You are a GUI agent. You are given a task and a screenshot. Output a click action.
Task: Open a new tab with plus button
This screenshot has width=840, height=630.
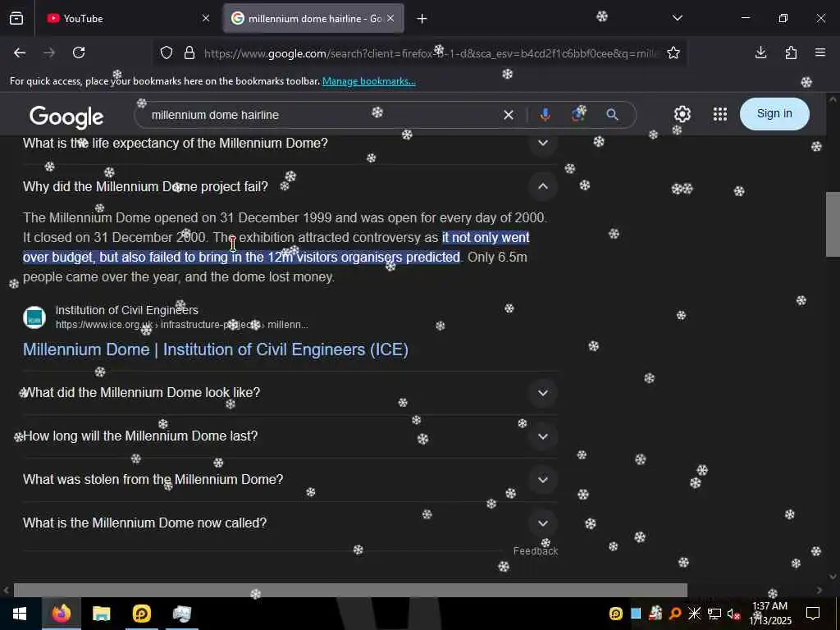(422, 19)
